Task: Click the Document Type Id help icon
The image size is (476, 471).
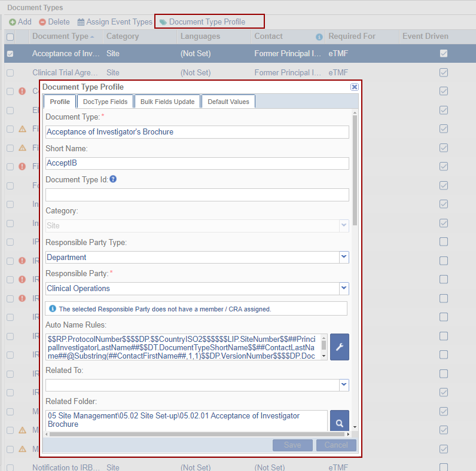Action: click(x=113, y=178)
